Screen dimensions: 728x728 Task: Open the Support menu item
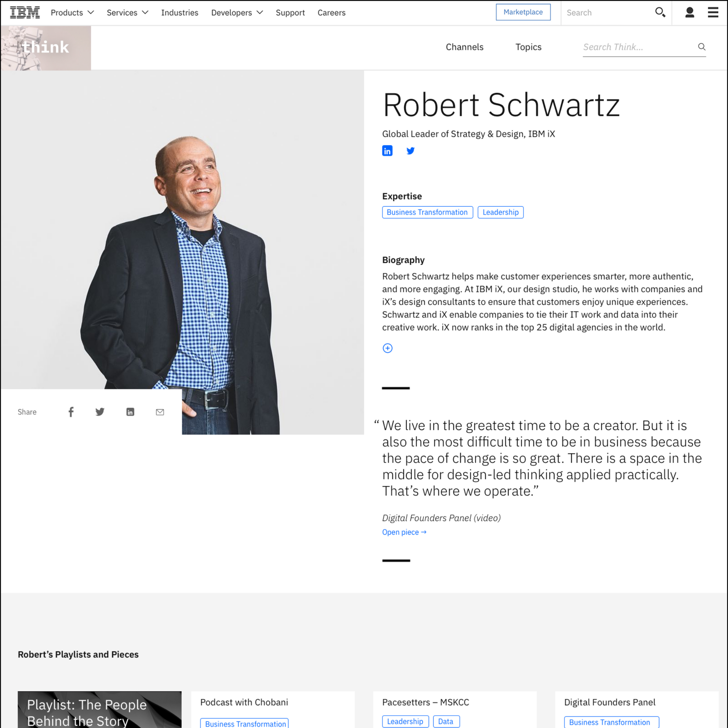pos(290,12)
